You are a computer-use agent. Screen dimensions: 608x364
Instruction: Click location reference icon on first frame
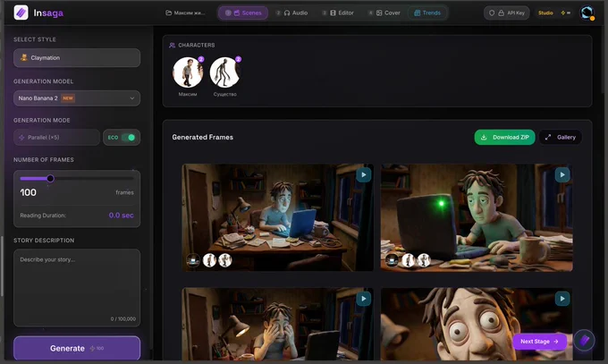pyautogui.click(x=193, y=260)
